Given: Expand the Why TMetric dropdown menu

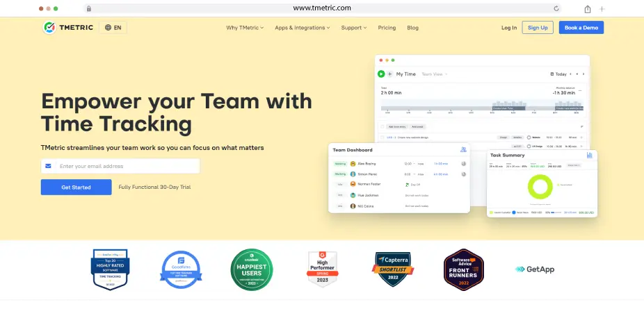Looking at the screenshot, I should click(x=245, y=28).
